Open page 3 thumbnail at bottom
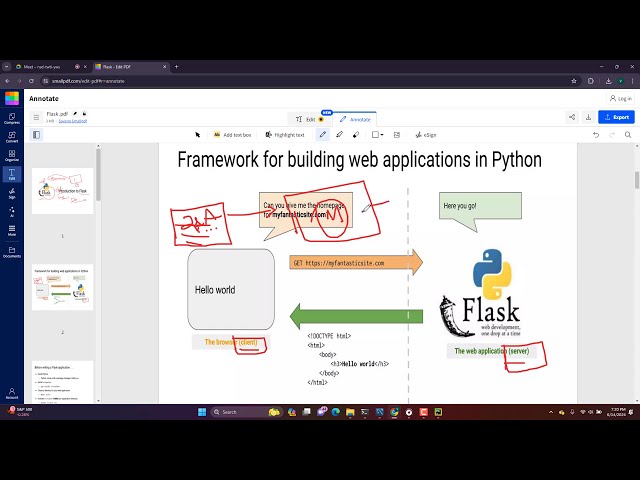 click(x=62, y=382)
